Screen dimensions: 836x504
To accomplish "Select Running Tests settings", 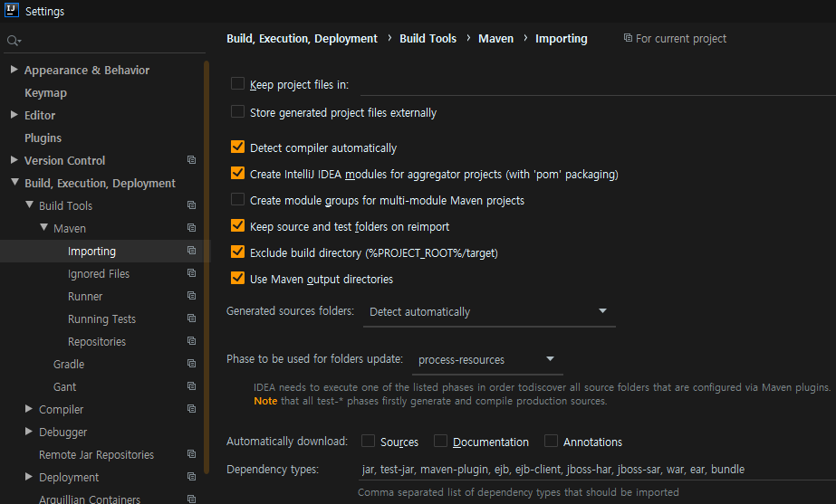I will click(101, 319).
